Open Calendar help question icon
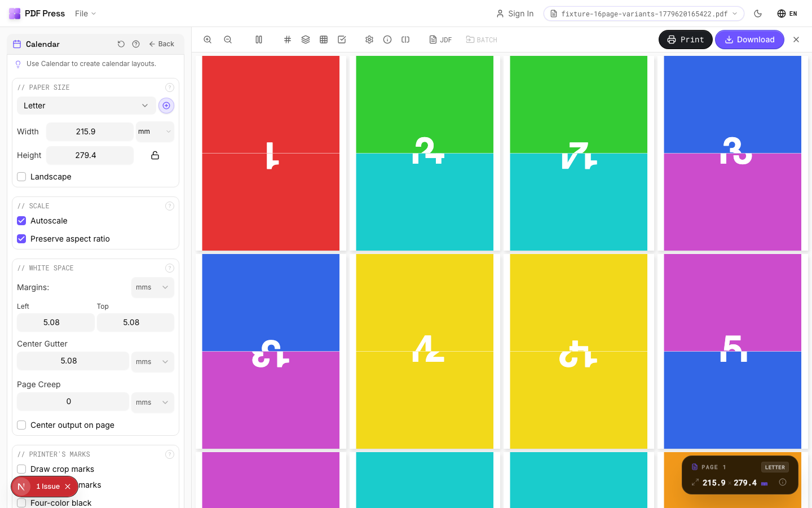Viewport: 812px width, 508px height. tap(136, 44)
